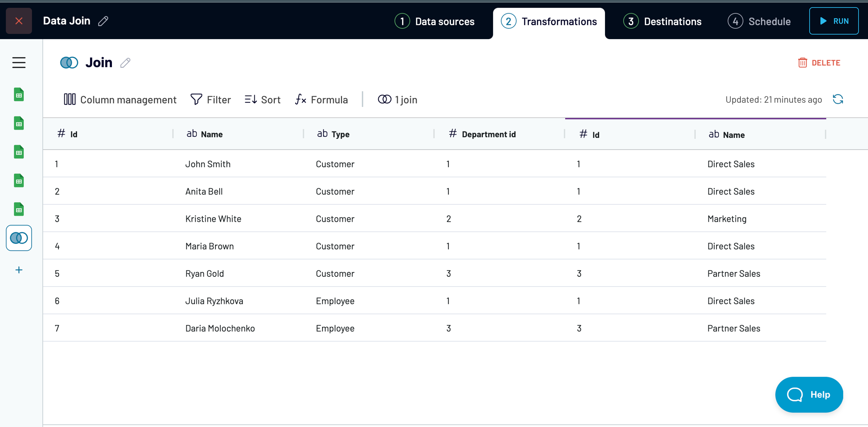Switch to the Destinations step
Image resolution: width=868 pixels, height=427 pixels.
click(662, 21)
